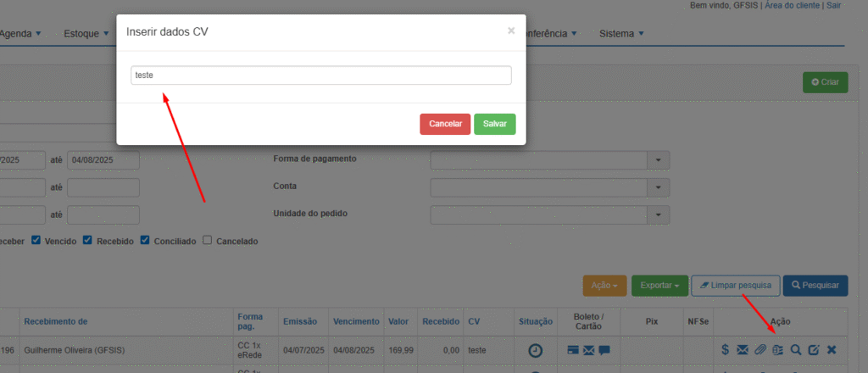The width and height of the screenshot is (868, 373).
Task: Click the X delete icon in row
Action: [832, 349]
